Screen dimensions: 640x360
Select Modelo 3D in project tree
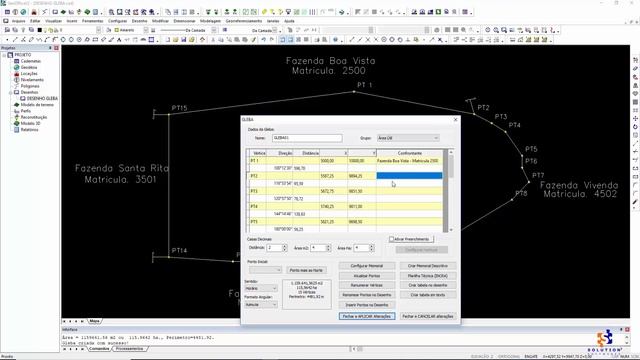(31, 124)
